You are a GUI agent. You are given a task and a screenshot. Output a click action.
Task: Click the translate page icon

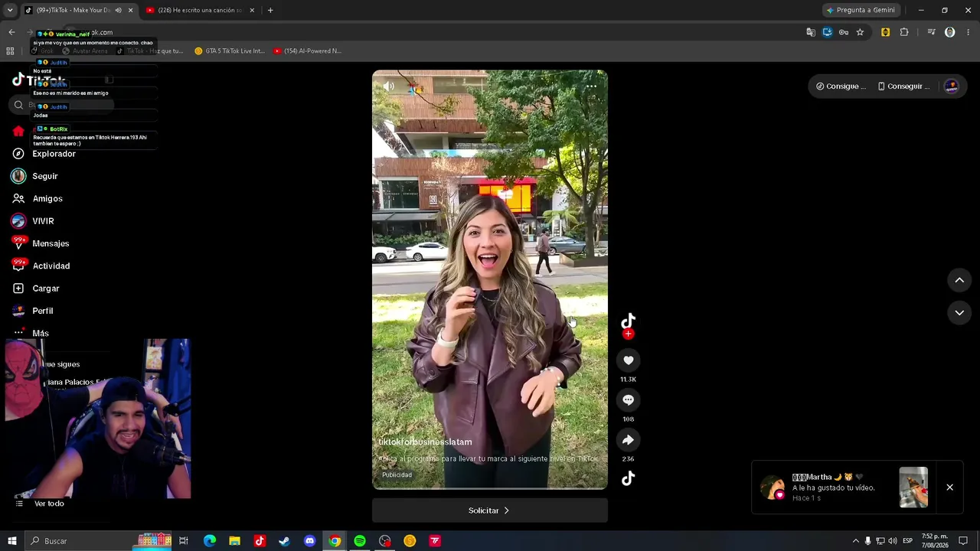point(811,32)
